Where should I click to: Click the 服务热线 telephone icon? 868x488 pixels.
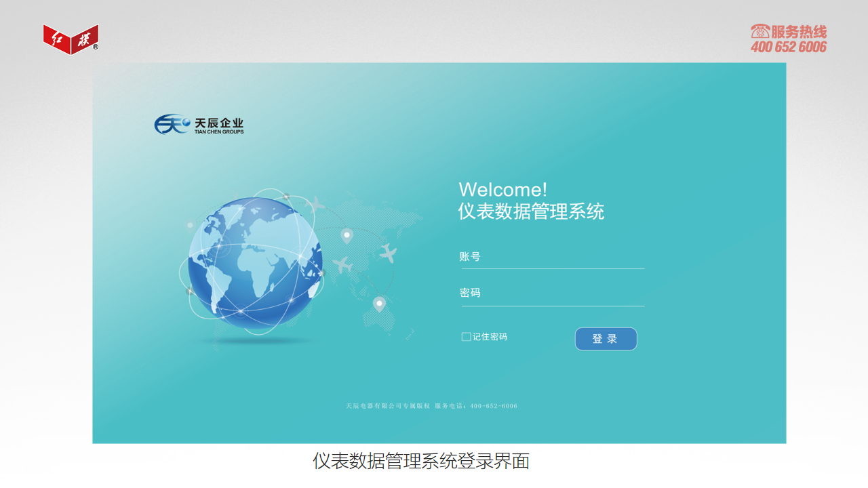tap(760, 31)
